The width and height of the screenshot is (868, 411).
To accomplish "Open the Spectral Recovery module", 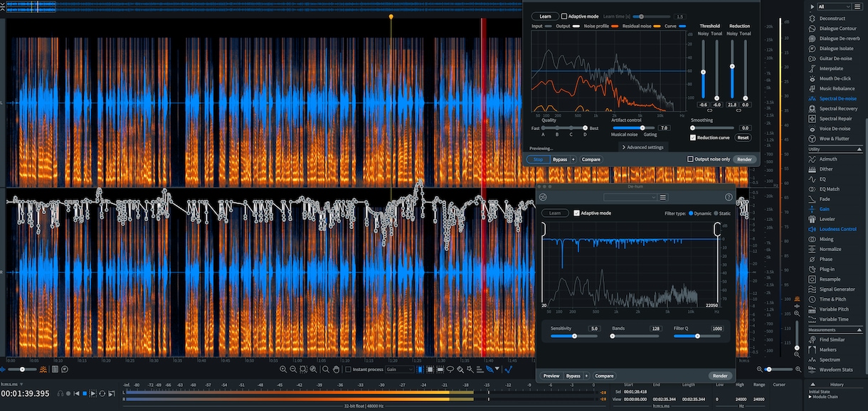I will point(838,109).
